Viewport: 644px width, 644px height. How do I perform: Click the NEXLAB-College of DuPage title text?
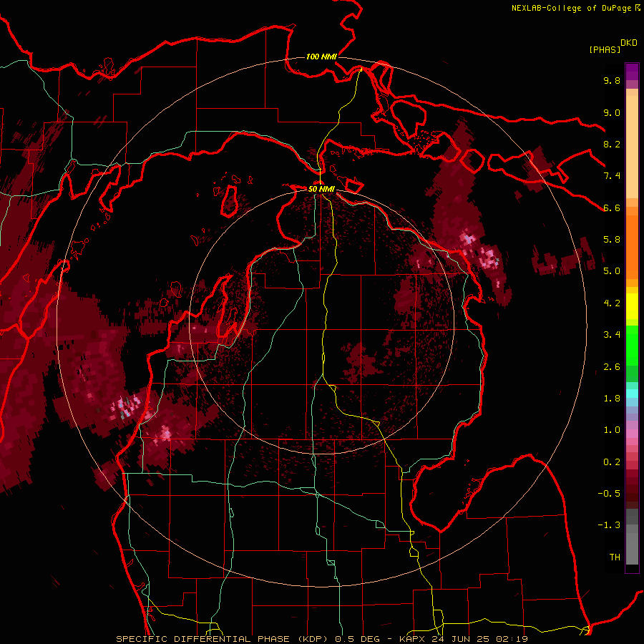click(x=571, y=8)
